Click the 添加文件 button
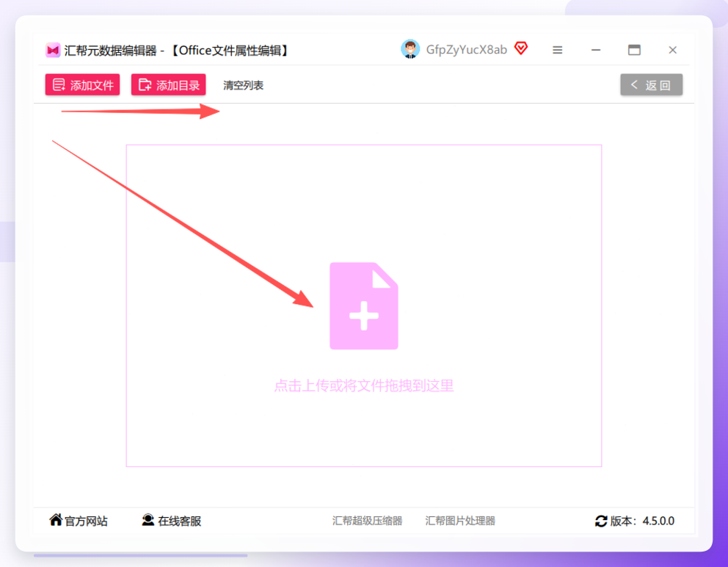This screenshot has width=728, height=567. pos(82,84)
